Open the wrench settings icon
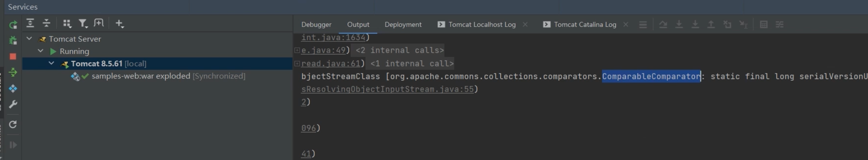 (13, 104)
